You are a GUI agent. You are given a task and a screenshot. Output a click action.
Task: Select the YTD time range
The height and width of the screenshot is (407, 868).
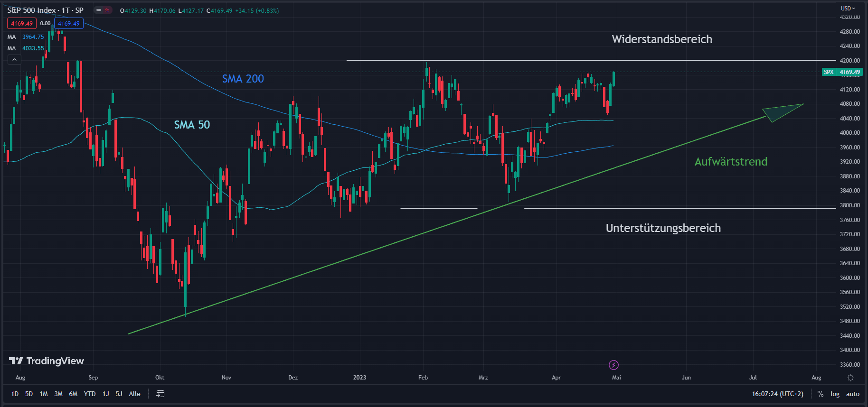coord(90,394)
